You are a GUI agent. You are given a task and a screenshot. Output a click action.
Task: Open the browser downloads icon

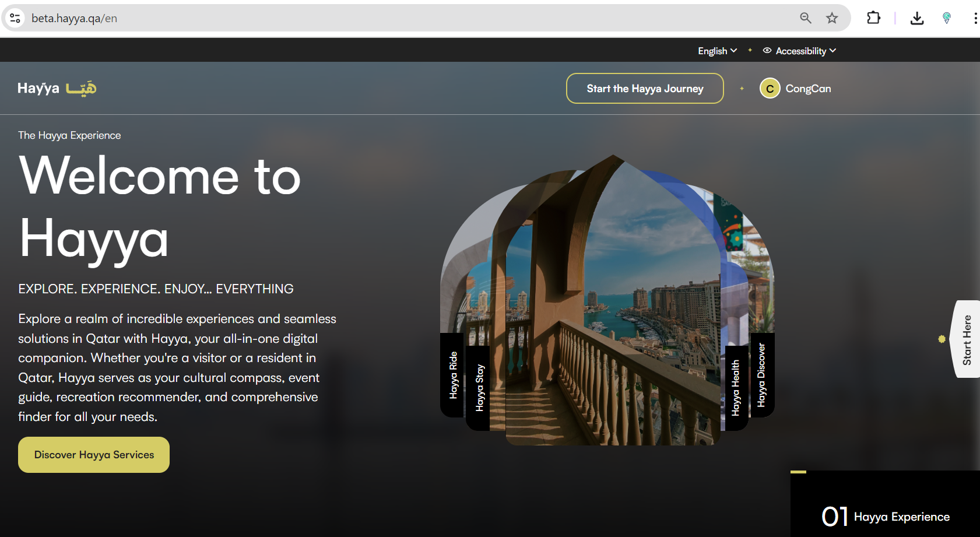pos(917,18)
